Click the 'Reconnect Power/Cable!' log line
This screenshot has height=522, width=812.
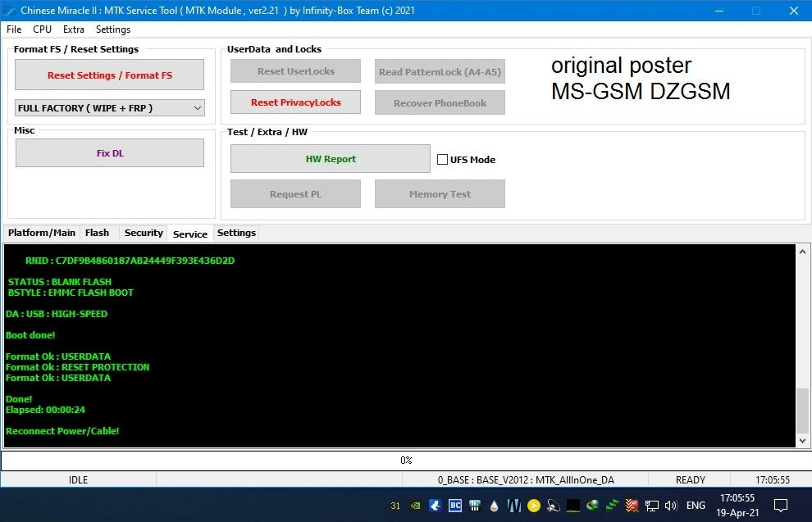point(62,431)
